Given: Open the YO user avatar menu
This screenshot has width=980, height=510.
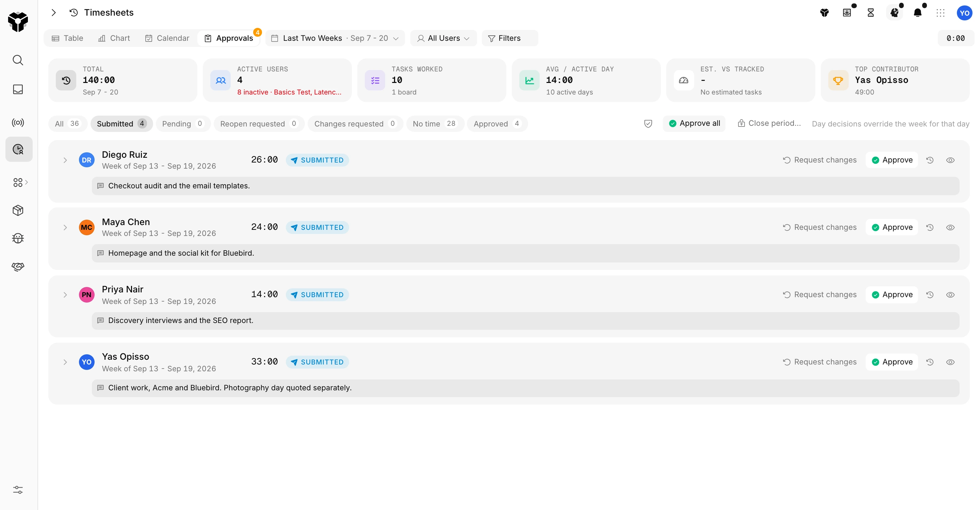Looking at the screenshot, I should [964, 13].
